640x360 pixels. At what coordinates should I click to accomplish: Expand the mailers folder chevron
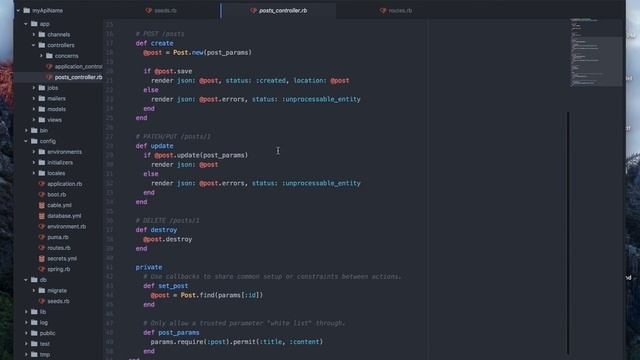point(34,98)
